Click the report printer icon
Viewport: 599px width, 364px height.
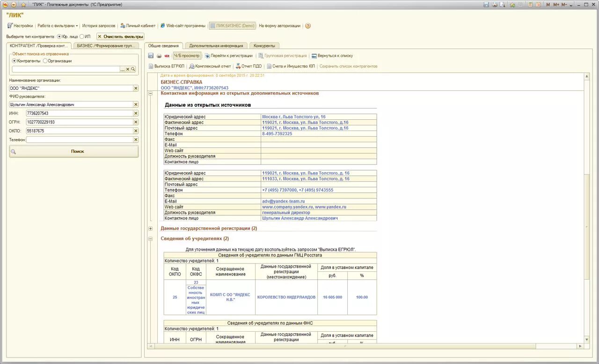coord(159,56)
